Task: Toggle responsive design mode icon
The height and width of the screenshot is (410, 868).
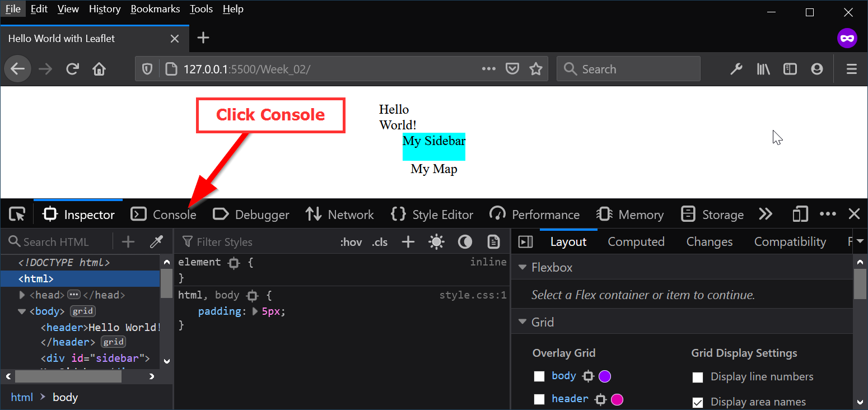Action: tap(800, 215)
